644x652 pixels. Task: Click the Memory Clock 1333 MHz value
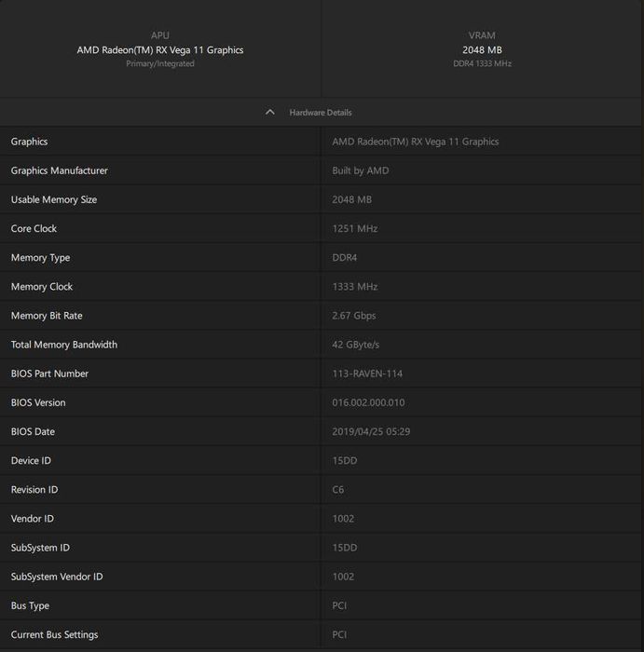coord(354,287)
